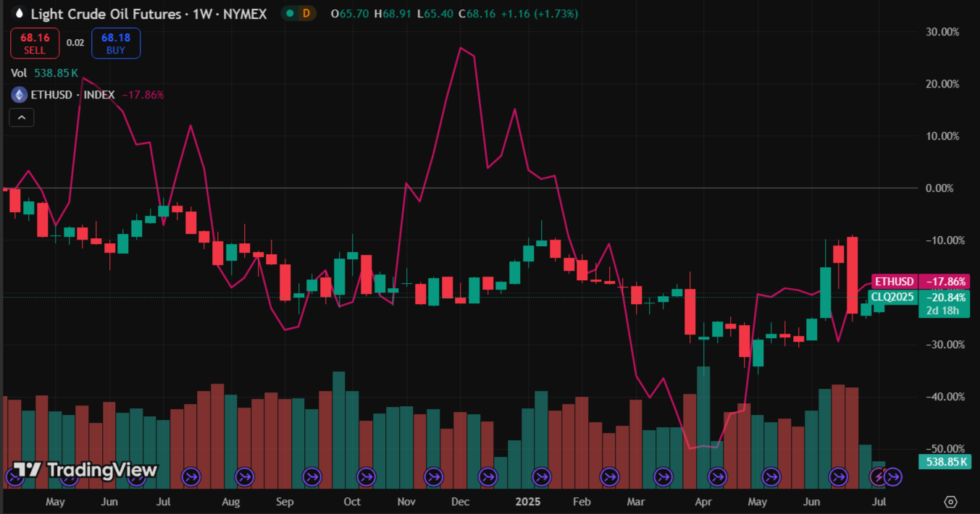Select the ETHUSD · INDEX legend entry
The image size is (980, 514).
coord(72,94)
